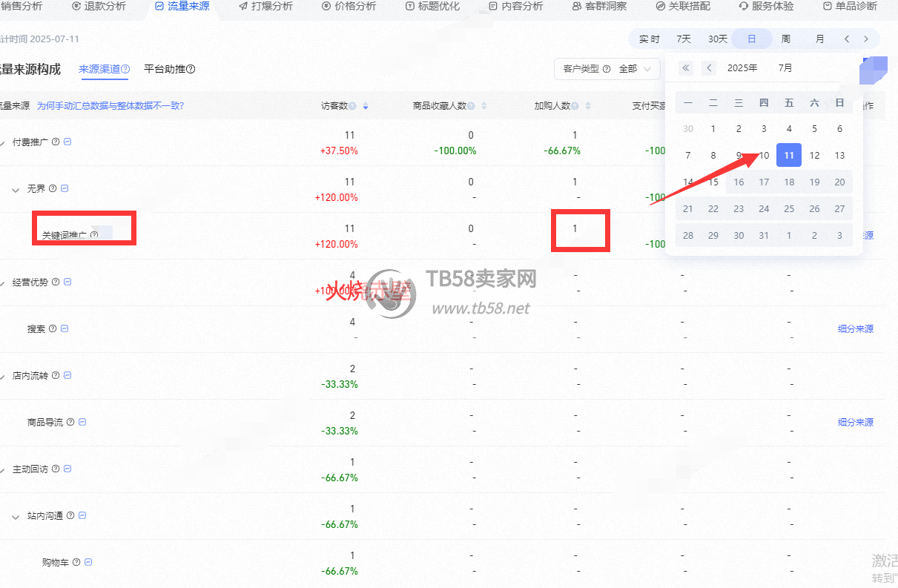Click next period arrow in date bar
The image size is (898, 588).
pos(865,39)
